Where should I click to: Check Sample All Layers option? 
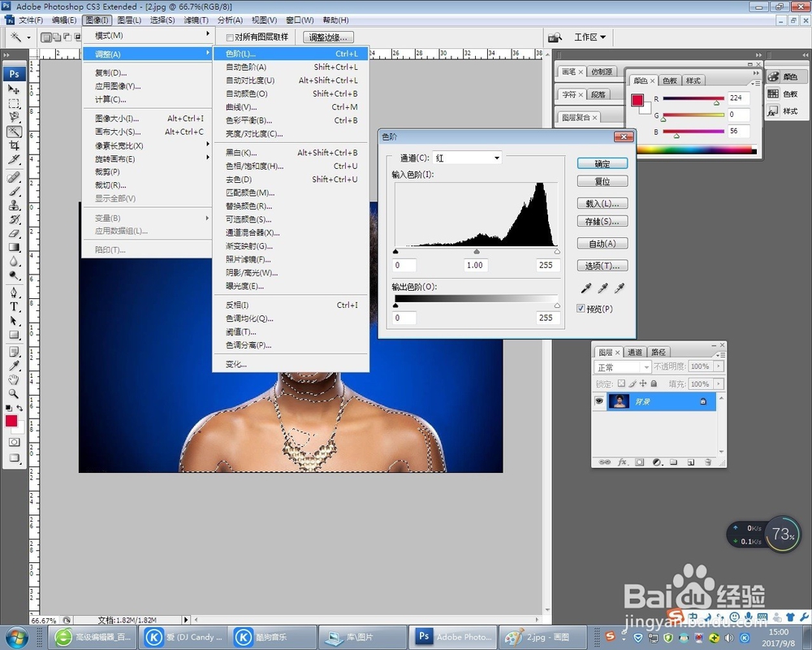(x=230, y=37)
